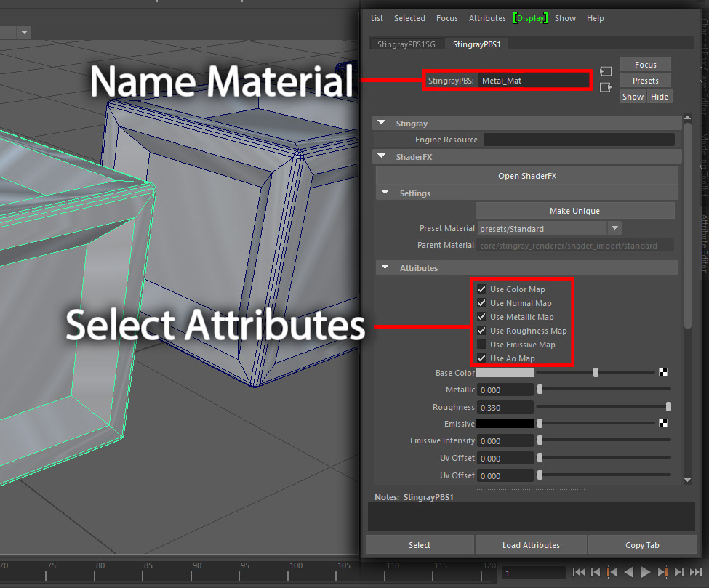
Task: Open the Base Color texture map checker icon
Action: (662, 372)
